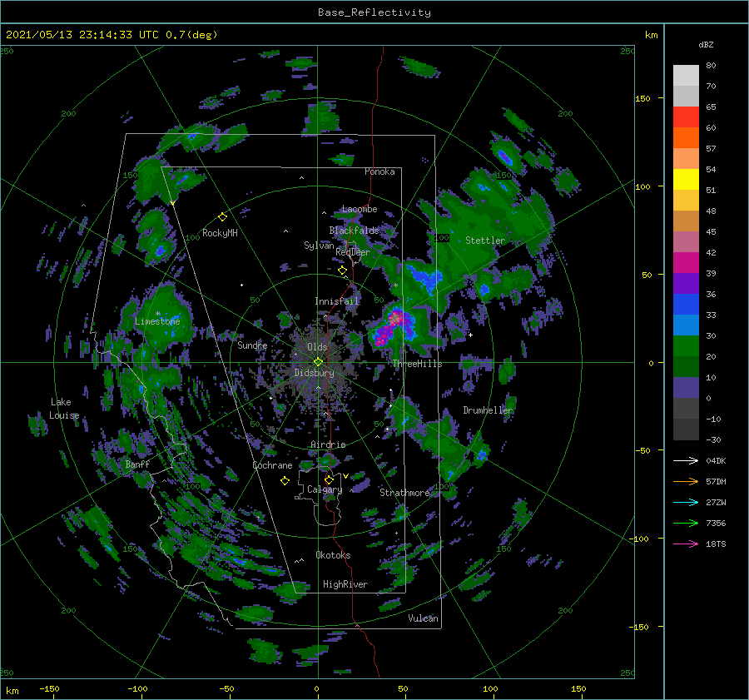Select the pink 42-45 dBZ swatch
This screenshot has width=749, height=700.
coord(686,241)
